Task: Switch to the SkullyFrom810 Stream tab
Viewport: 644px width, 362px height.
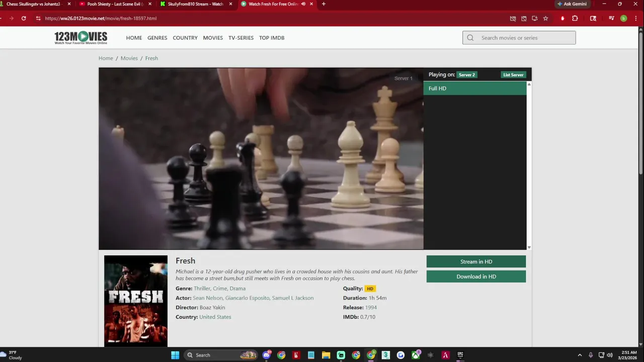Action: click(x=195, y=4)
